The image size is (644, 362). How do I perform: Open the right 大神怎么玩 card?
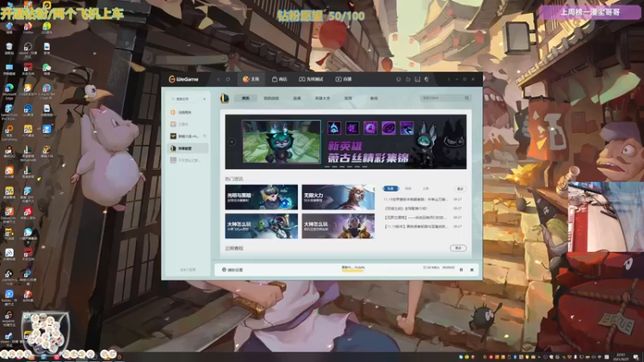(338, 226)
